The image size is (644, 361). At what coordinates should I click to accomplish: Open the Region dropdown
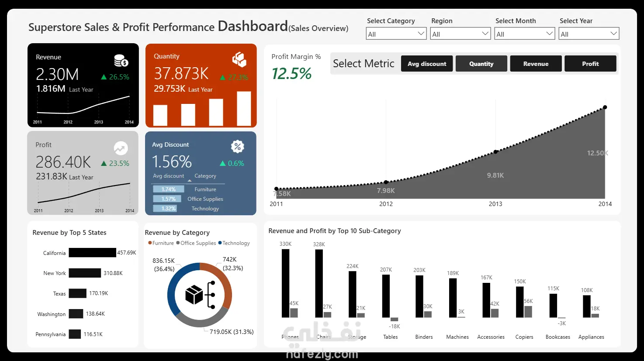[460, 34]
